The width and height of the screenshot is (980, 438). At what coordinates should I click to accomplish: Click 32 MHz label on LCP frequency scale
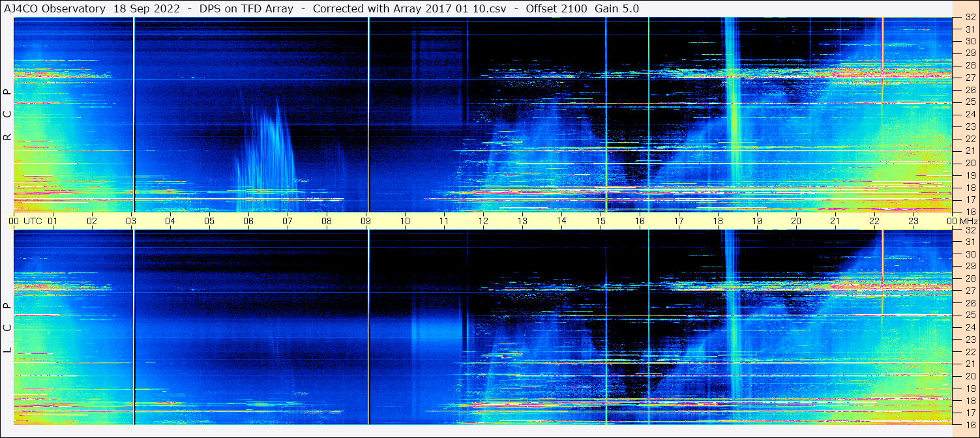tap(970, 230)
